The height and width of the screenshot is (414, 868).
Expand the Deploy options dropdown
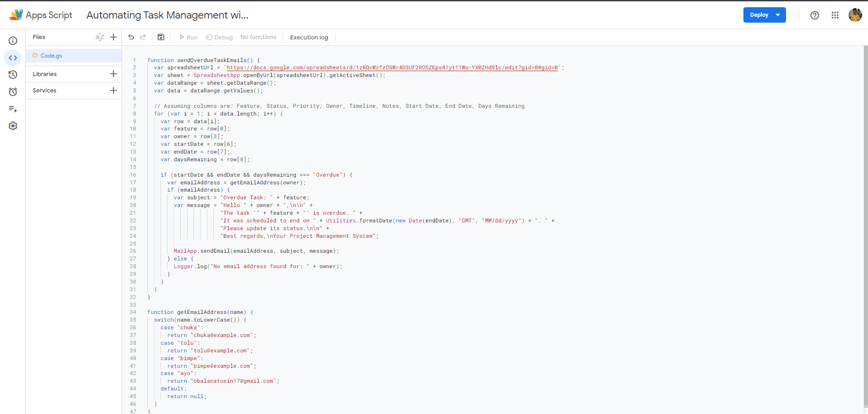pos(777,15)
